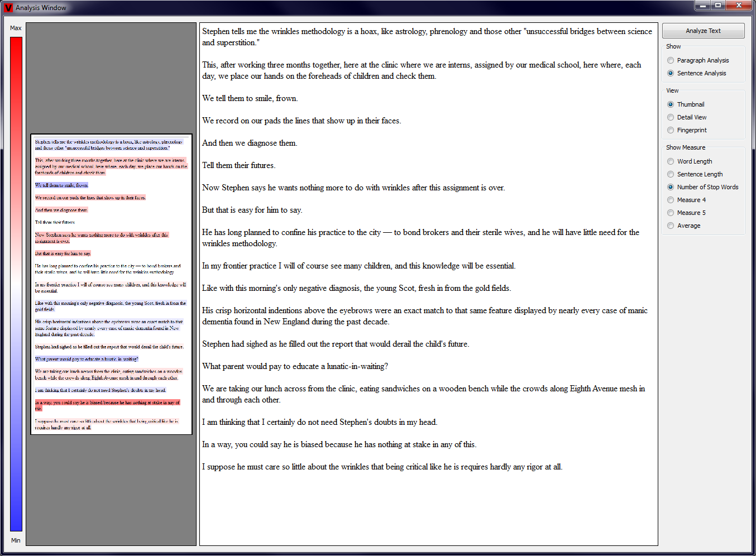Switch to Detail View
756x556 pixels.
click(671, 117)
